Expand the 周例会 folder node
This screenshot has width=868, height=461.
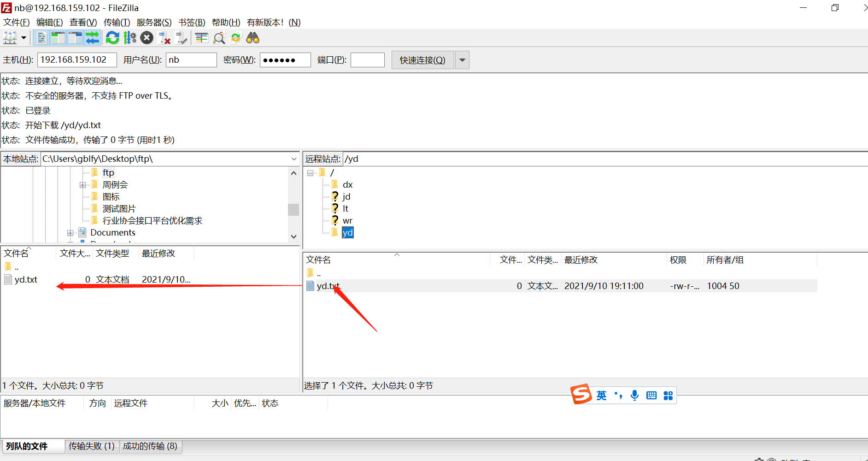[x=82, y=185]
